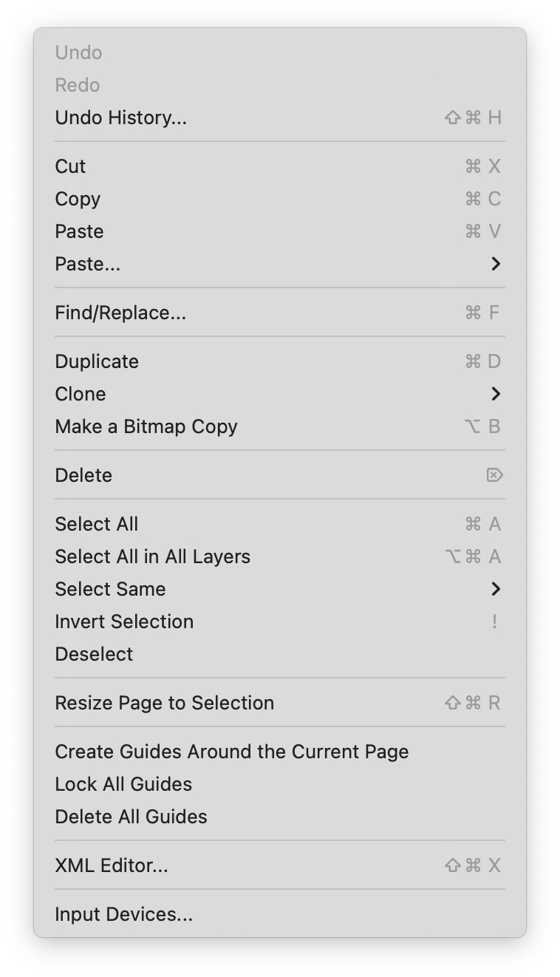Viewport: 560px width, 977px height.
Task: Select Create Guides Around the Current Page
Action: click(280, 752)
